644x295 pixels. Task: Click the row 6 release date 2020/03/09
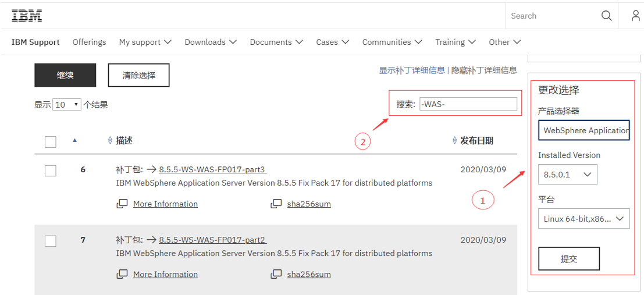[483, 169]
